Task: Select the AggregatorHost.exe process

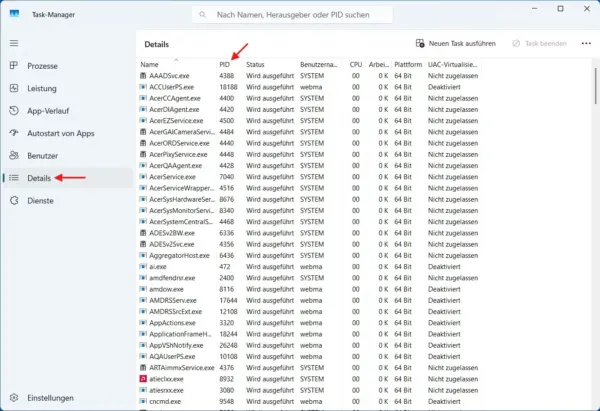Action: click(x=309, y=255)
